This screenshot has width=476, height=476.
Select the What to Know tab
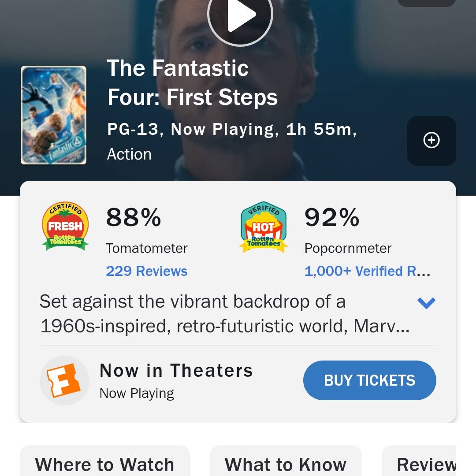[286, 464]
